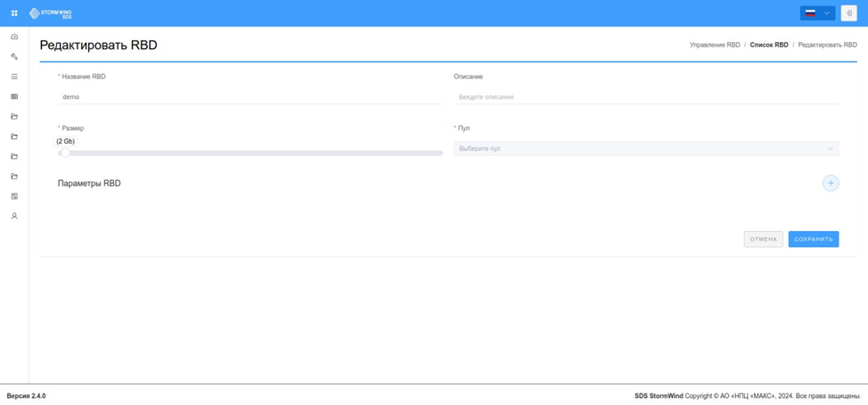868x405 pixels.
Task: Open the language flag dropdown
Action: pyautogui.click(x=817, y=13)
